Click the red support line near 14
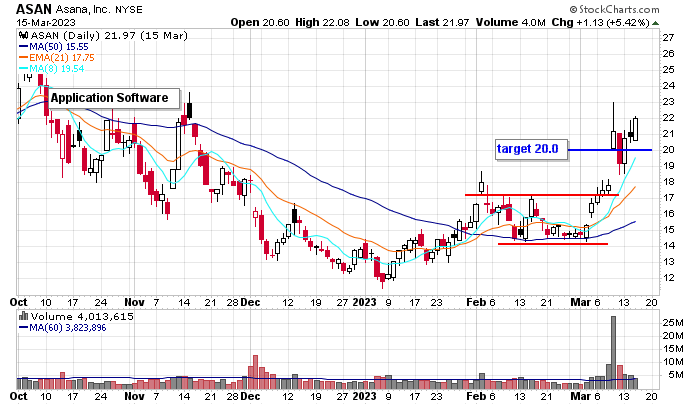The width and height of the screenshot is (700, 405). coord(553,244)
